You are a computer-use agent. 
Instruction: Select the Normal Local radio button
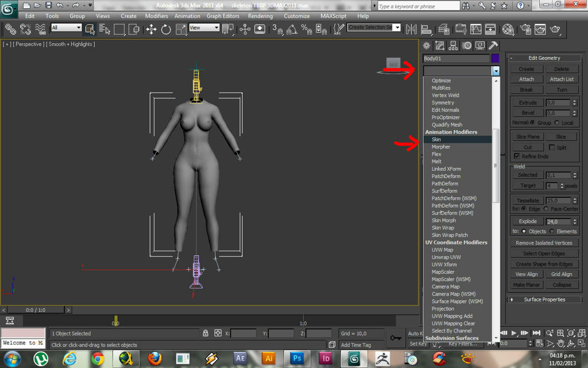[556, 122]
